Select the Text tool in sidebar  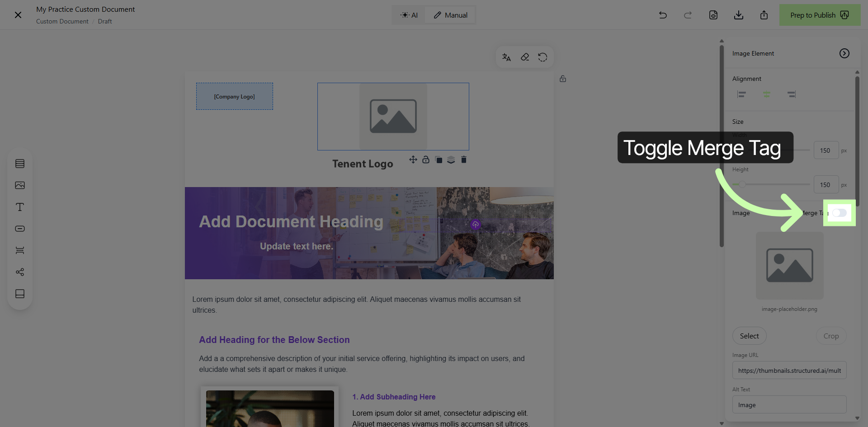tap(20, 207)
